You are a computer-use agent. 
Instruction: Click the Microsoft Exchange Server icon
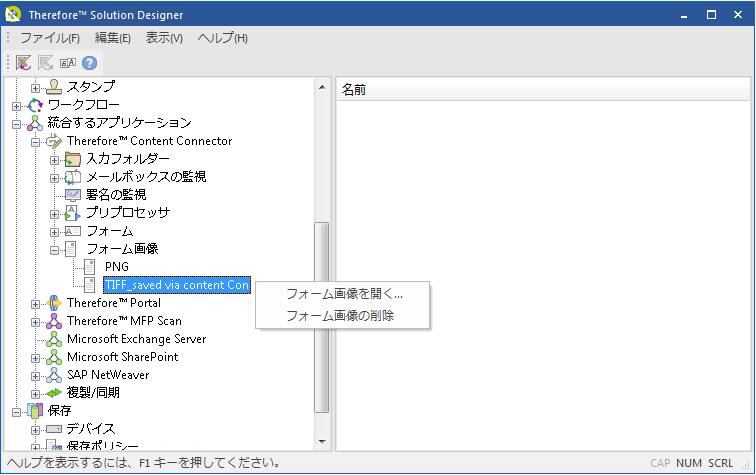[x=54, y=339]
